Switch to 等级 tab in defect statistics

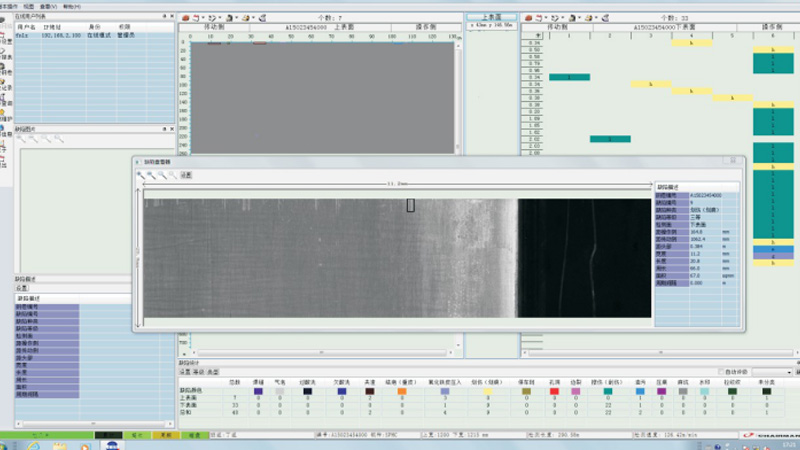198,371
